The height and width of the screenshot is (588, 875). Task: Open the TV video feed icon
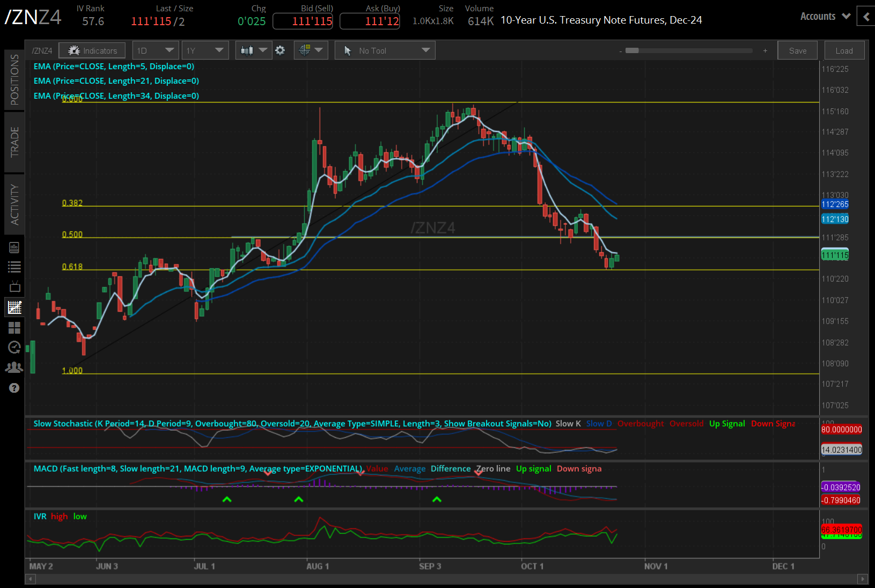14,286
